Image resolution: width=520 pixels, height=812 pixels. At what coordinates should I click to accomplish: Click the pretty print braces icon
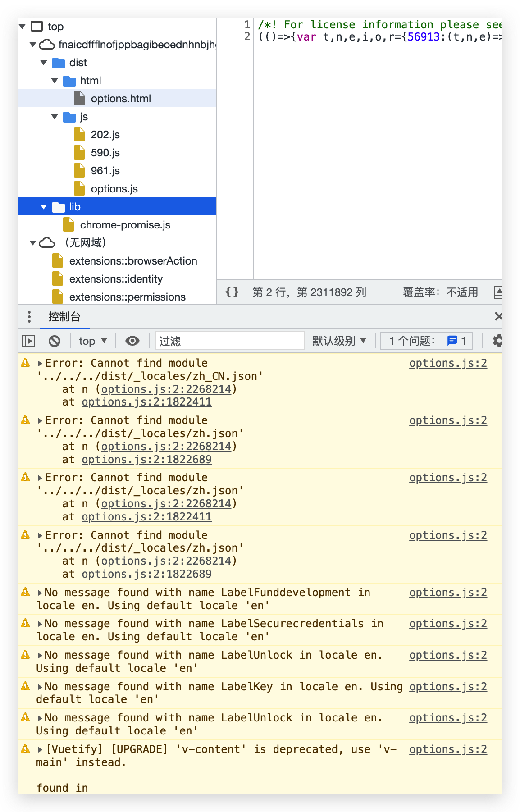[x=232, y=292]
